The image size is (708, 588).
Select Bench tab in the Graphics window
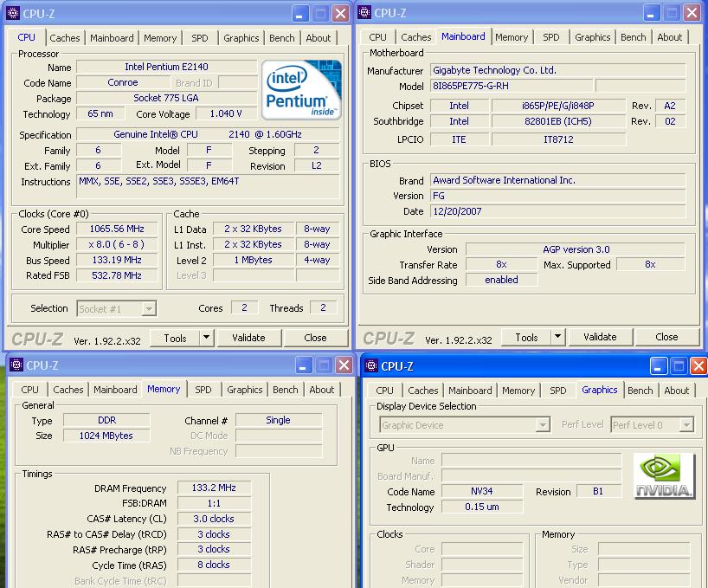coord(640,391)
